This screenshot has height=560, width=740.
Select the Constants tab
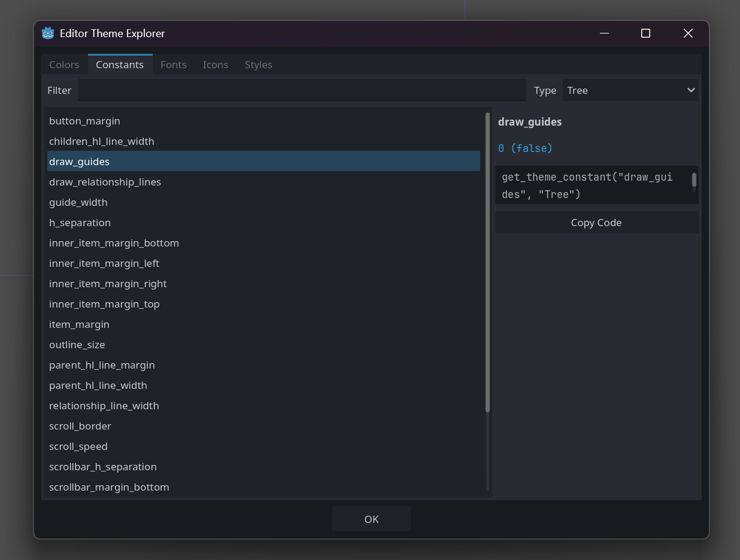point(120,65)
